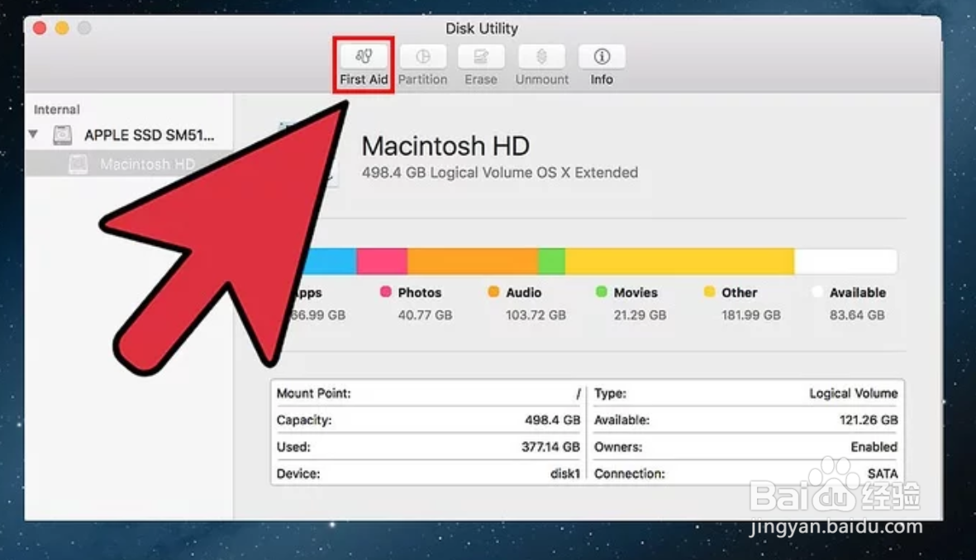
Task: Click the Capacity value 498.4 GB
Action: coord(552,420)
